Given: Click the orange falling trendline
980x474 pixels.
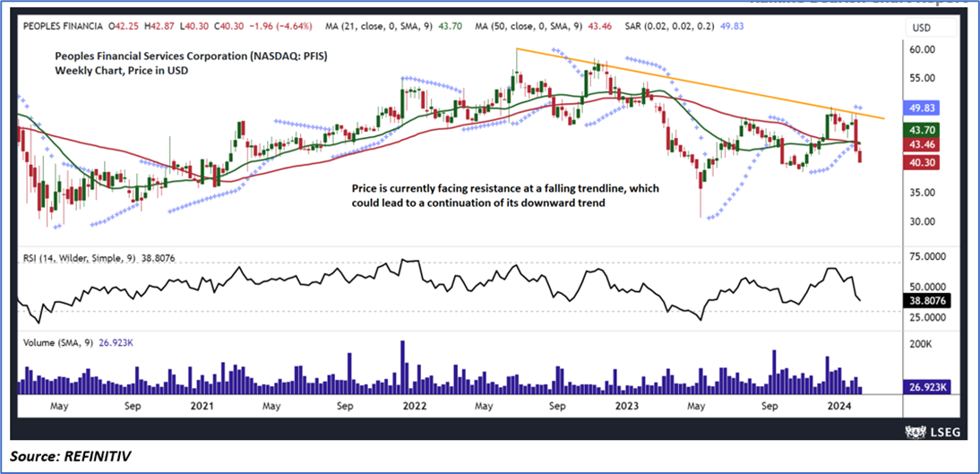Looking at the screenshot, I should pyautogui.click(x=700, y=84).
